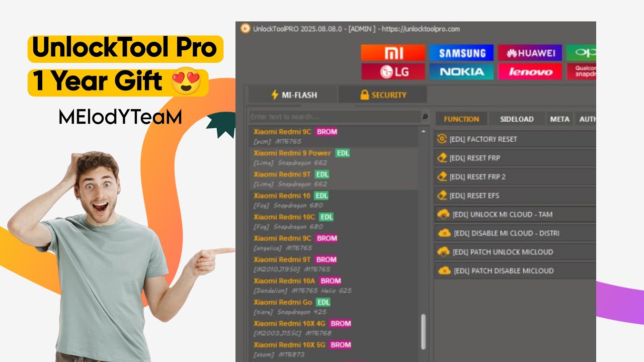Click the UnlockToolPRO title bar icon
This screenshot has height=362, width=644.
click(245, 29)
